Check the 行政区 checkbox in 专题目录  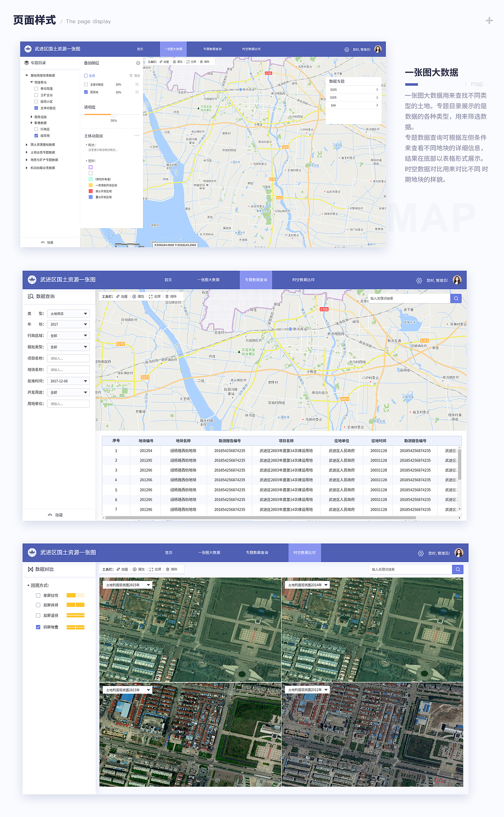click(36, 129)
